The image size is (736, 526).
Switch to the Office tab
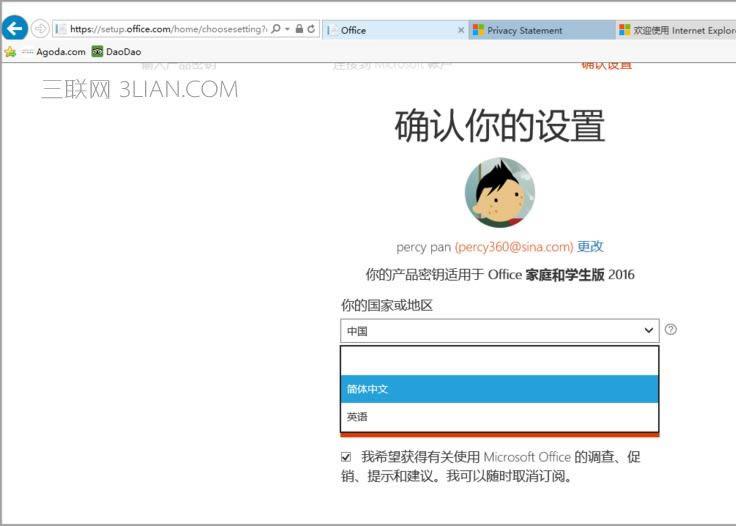tap(395, 30)
